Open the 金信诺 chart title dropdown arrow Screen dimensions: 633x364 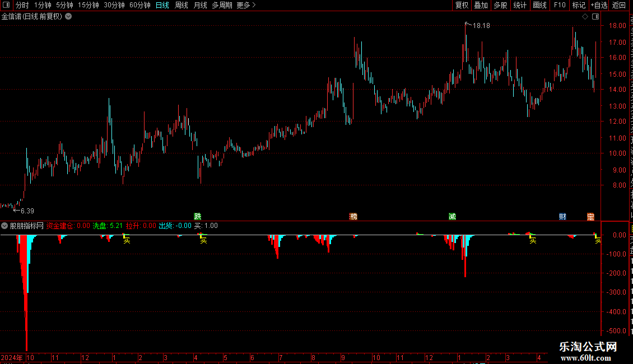(69, 17)
